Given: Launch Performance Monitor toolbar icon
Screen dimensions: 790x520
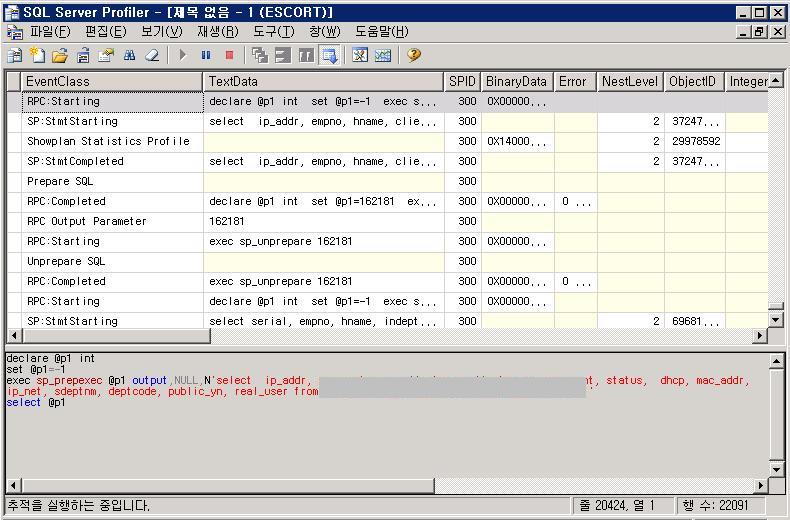Looking at the screenshot, I should click(x=383, y=55).
